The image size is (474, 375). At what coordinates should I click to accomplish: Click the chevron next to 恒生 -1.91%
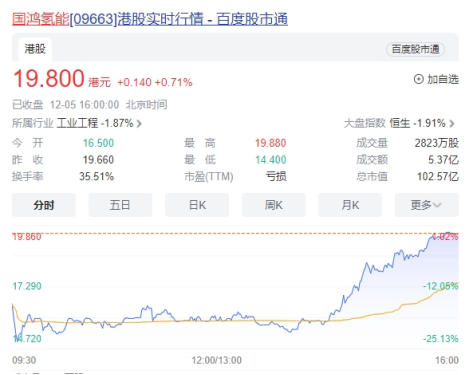pyautogui.click(x=452, y=124)
